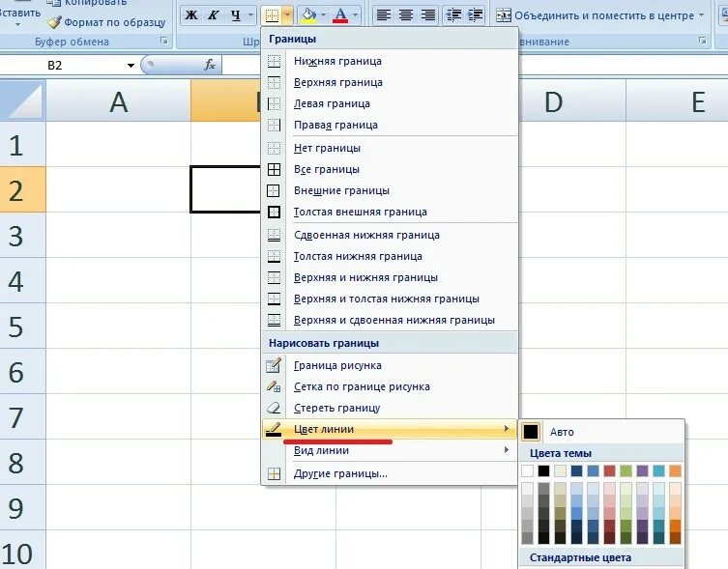Align text left in ribbon
This screenshot has height=569, width=728.
click(384, 15)
